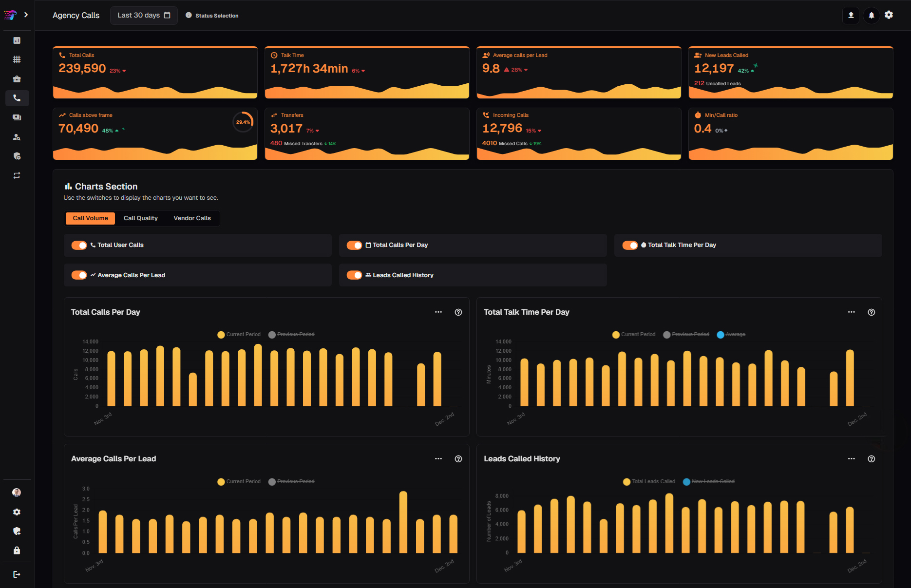The height and width of the screenshot is (588, 911).
Task: Switch to the Vendor Calls tab
Action: point(192,218)
